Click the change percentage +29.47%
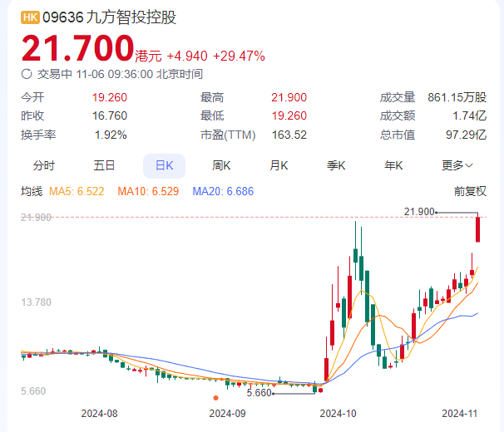Viewport: 504px width, 432px height. click(239, 56)
